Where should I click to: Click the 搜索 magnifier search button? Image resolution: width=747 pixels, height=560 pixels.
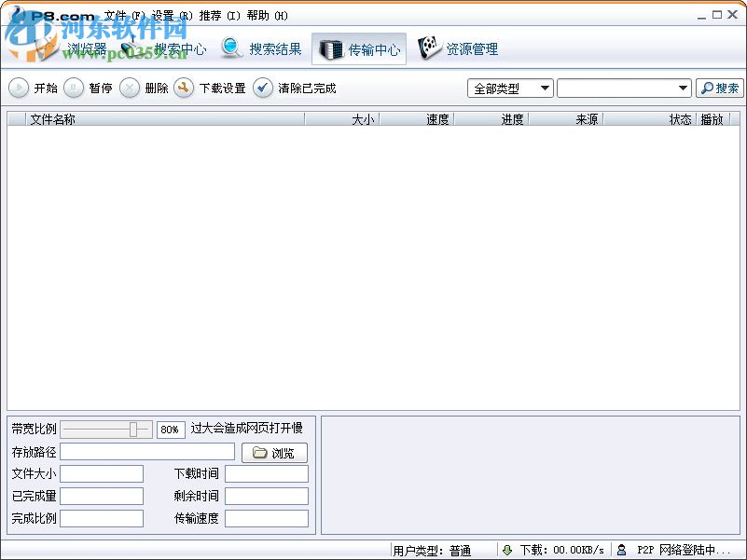click(718, 88)
